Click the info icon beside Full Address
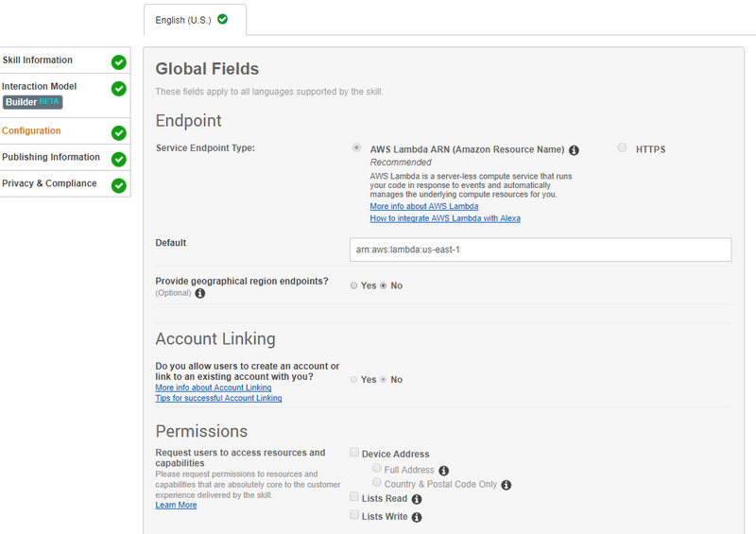The width and height of the screenshot is (756, 534). [444, 471]
